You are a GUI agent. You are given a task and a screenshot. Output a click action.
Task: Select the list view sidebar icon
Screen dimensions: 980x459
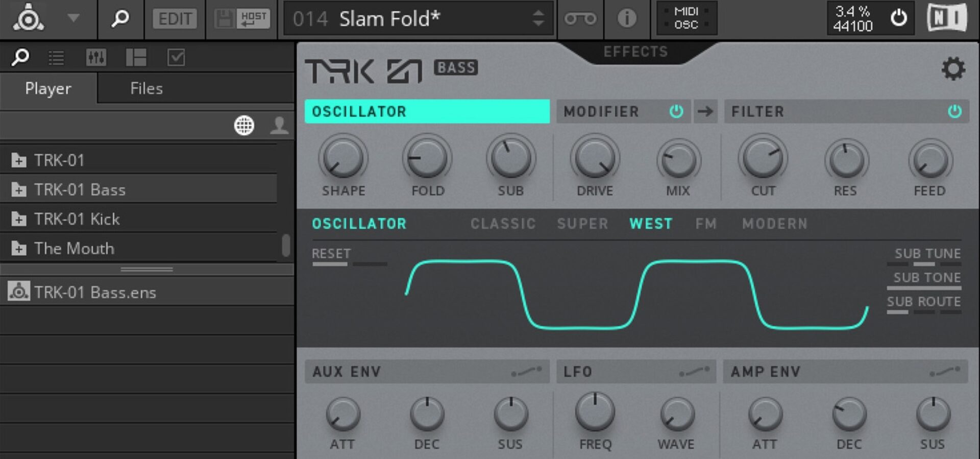(56, 58)
